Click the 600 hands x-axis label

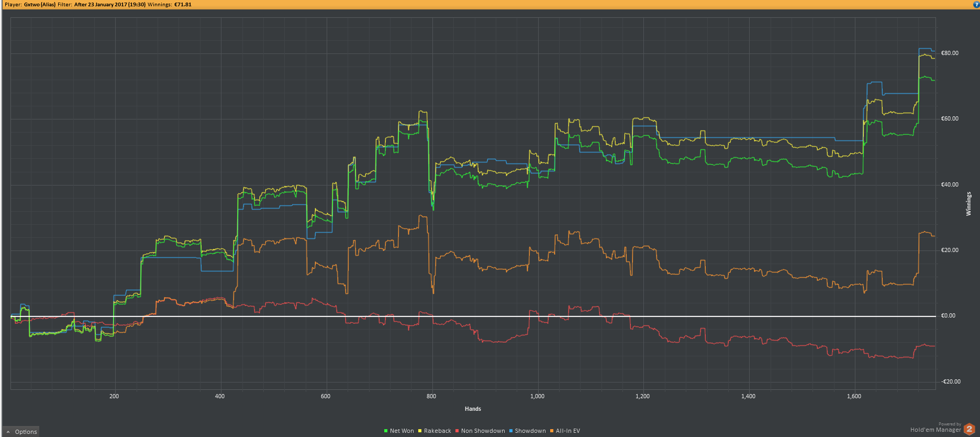pyautogui.click(x=326, y=397)
